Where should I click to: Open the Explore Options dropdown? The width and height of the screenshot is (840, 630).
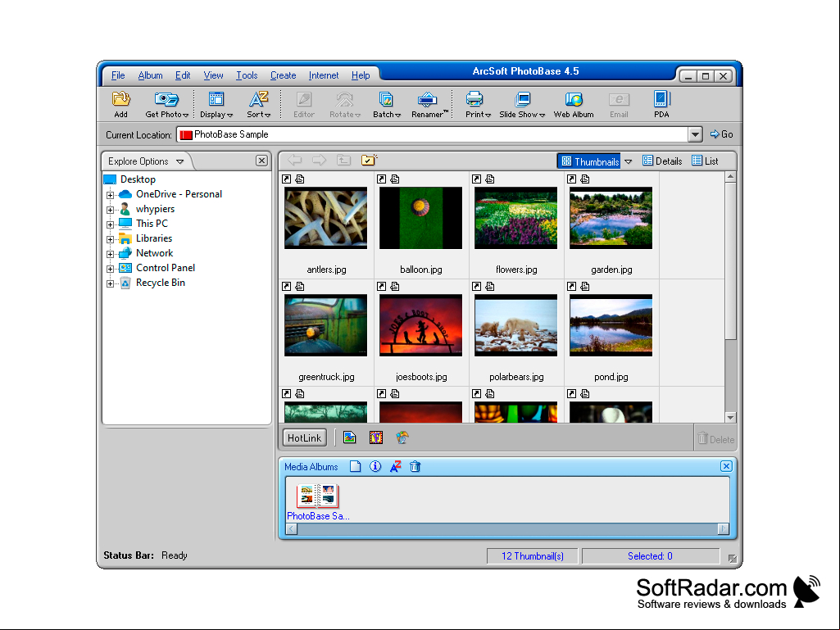click(180, 161)
